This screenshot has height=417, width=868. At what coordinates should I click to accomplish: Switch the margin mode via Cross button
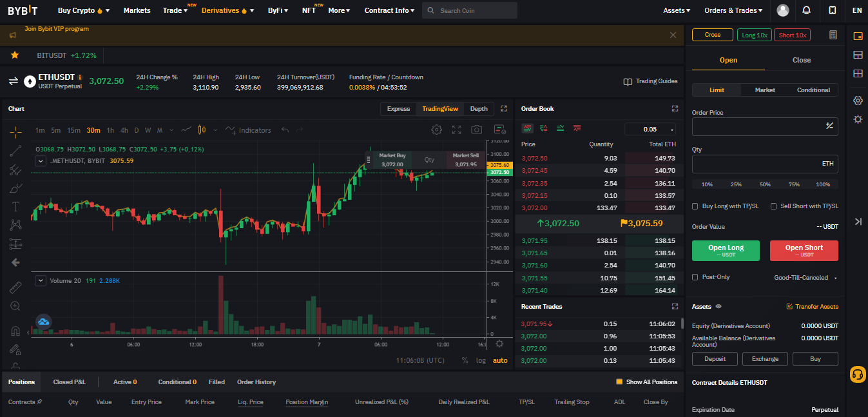coord(713,35)
